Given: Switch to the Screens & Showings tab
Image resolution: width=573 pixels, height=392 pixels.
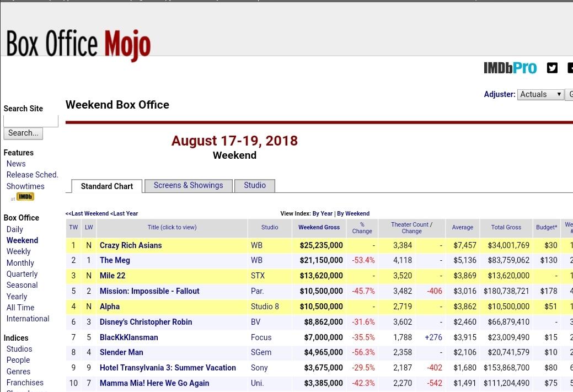Looking at the screenshot, I should point(188,186).
